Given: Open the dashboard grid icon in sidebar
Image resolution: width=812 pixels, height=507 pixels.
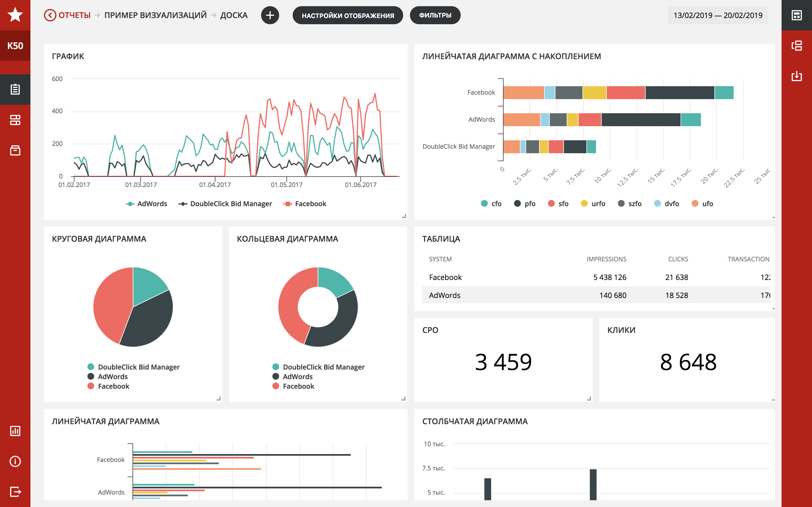Looking at the screenshot, I should pyautogui.click(x=15, y=120).
